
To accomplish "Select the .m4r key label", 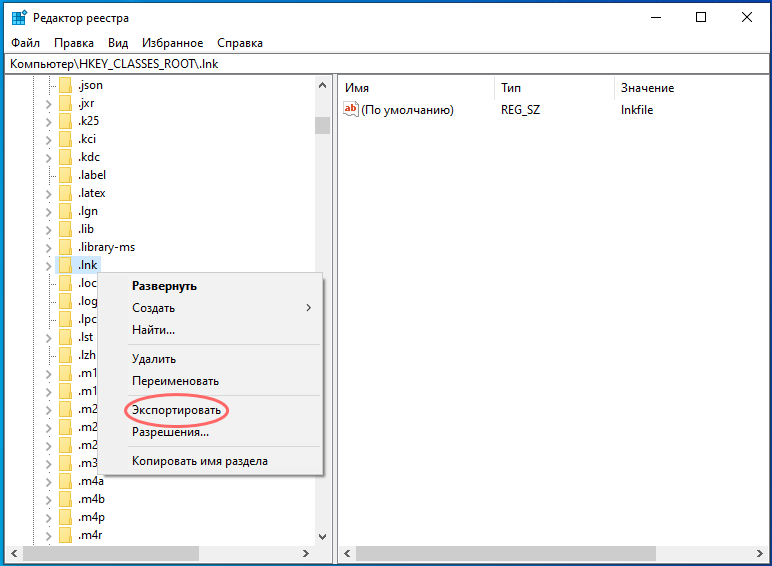I will [x=90, y=535].
